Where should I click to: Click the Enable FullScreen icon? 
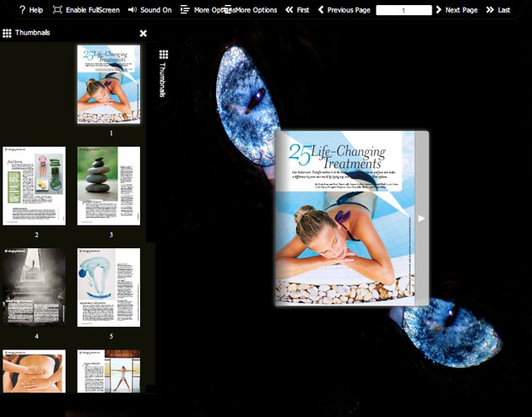(x=57, y=9)
